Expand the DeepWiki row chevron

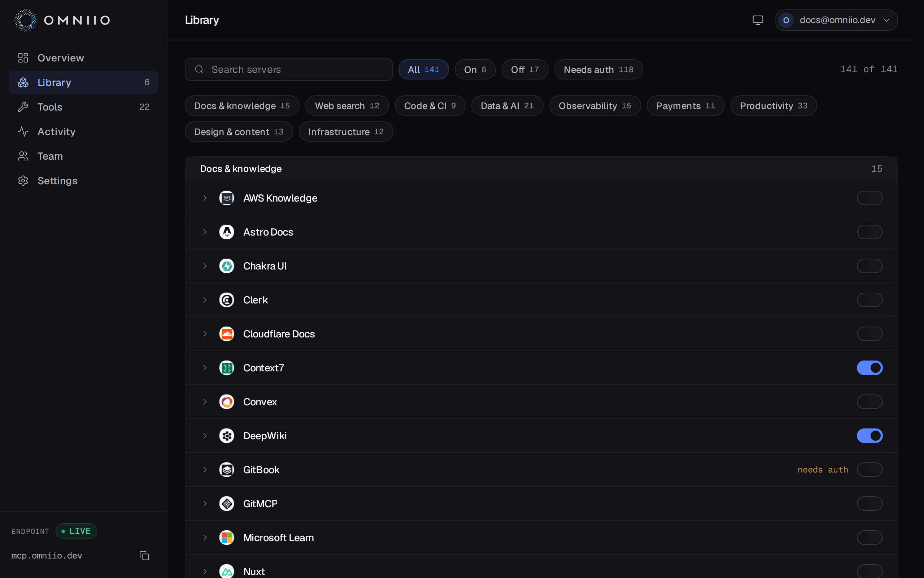click(x=205, y=436)
